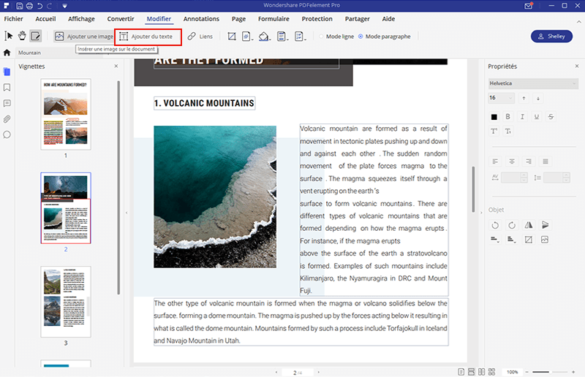Switch to the Affichage tab

(81, 19)
